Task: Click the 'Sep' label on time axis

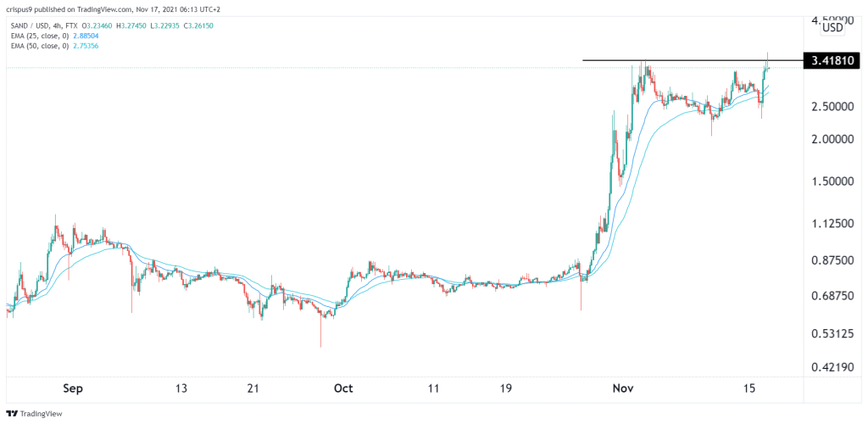Action: click(73, 389)
